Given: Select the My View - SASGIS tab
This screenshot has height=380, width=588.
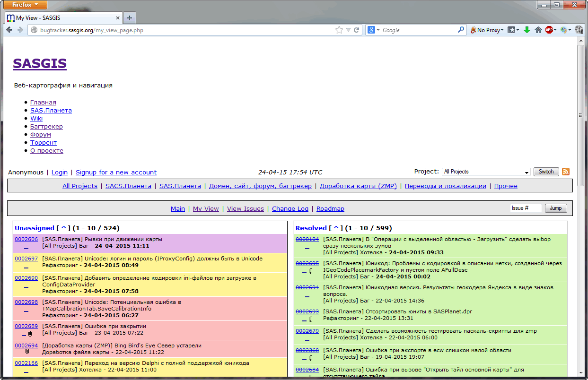Looking at the screenshot, I should (x=63, y=18).
